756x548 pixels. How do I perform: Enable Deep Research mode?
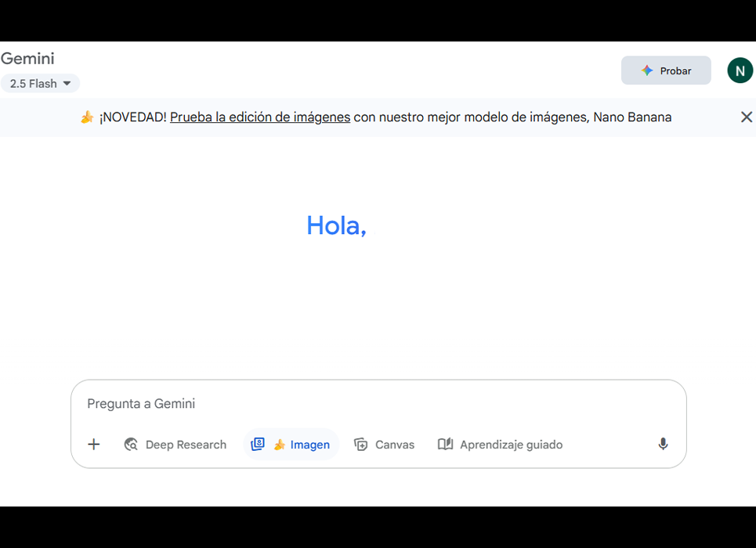point(175,444)
